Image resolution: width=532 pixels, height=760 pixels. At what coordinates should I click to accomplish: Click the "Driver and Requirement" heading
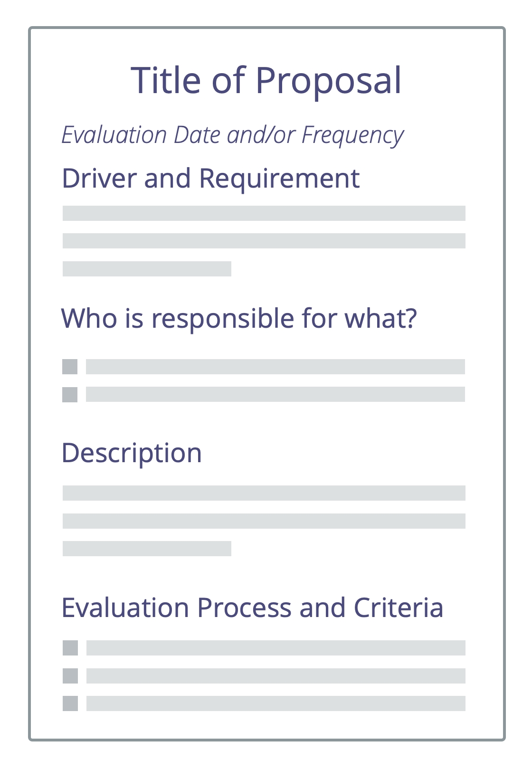(210, 179)
